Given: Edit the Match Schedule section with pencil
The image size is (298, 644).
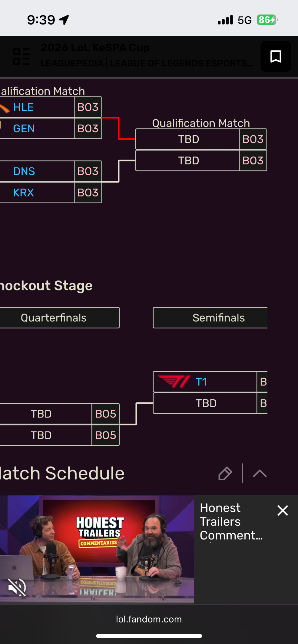Looking at the screenshot, I should pos(225,473).
